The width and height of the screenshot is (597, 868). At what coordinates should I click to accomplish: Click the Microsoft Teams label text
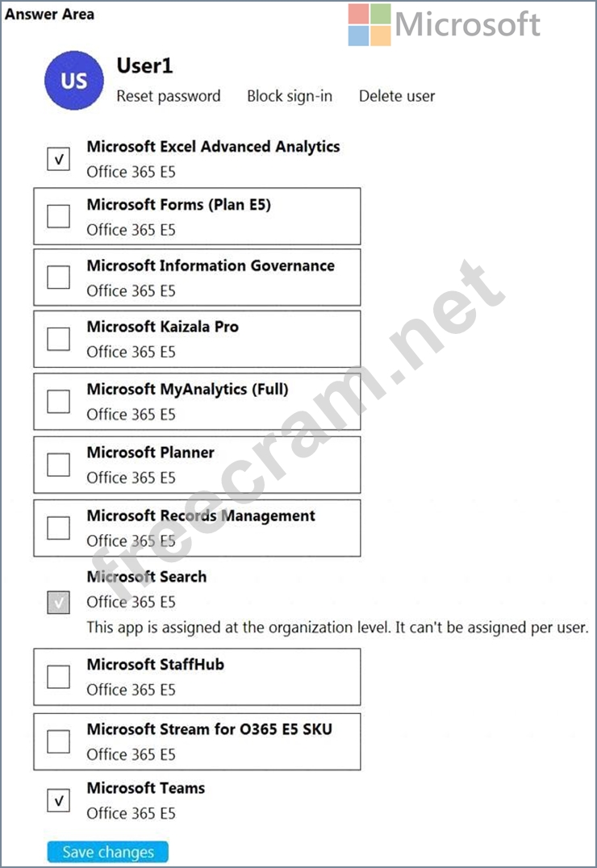[146, 788]
